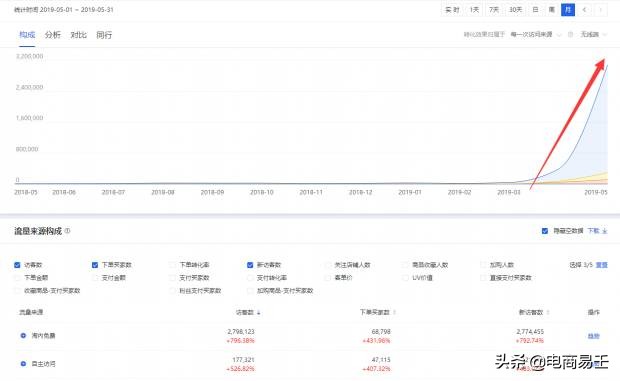Open the 对比 tab

[78, 35]
